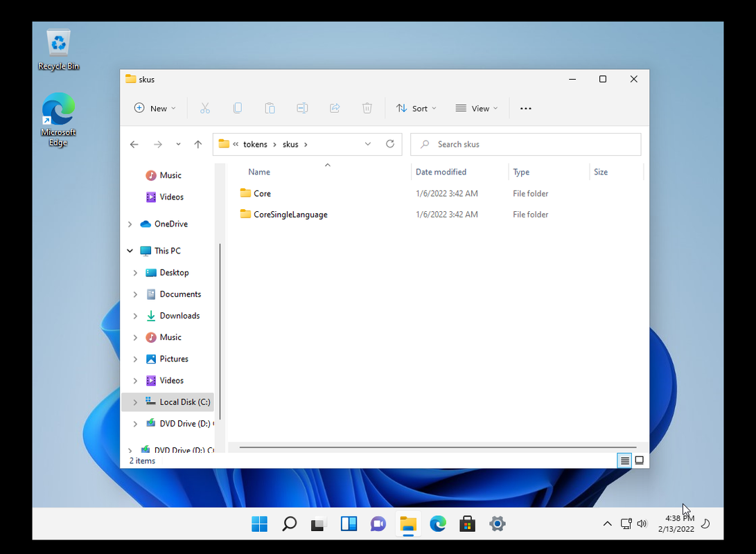This screenshot has height=554, width=756.
Task: Click the Delete trash icon
Action: pyautogui.click(x=367, y=109)
